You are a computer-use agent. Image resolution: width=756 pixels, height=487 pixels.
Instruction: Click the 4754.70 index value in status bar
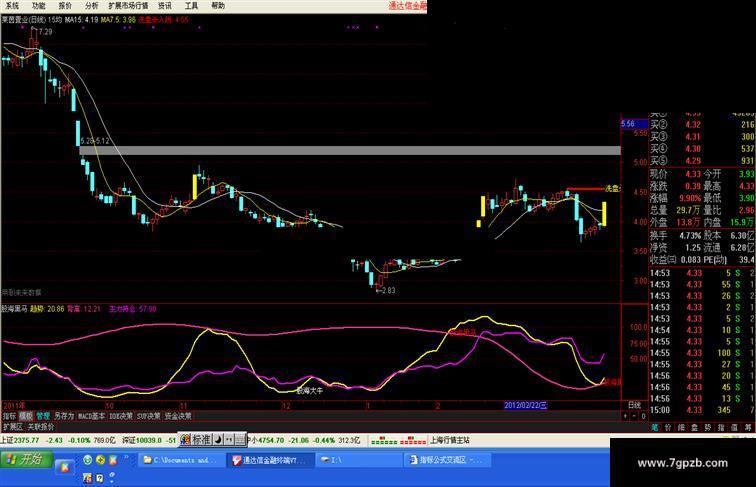(270, 440)
